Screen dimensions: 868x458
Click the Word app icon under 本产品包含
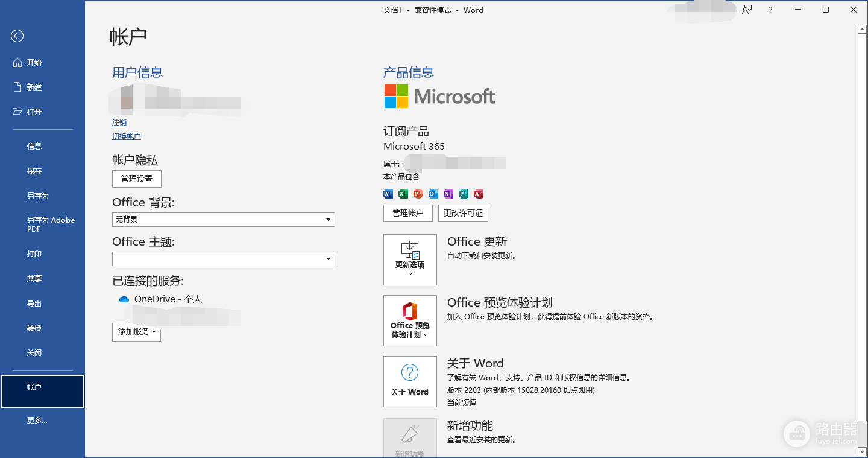(x=388, y=194)
